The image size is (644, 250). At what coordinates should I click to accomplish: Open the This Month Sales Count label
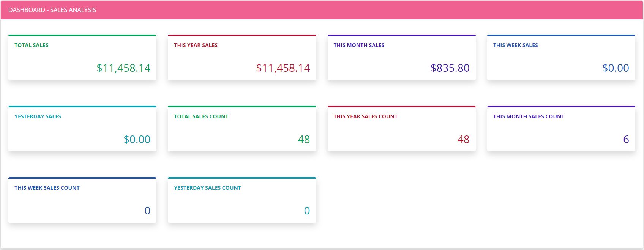coord(529,116)
